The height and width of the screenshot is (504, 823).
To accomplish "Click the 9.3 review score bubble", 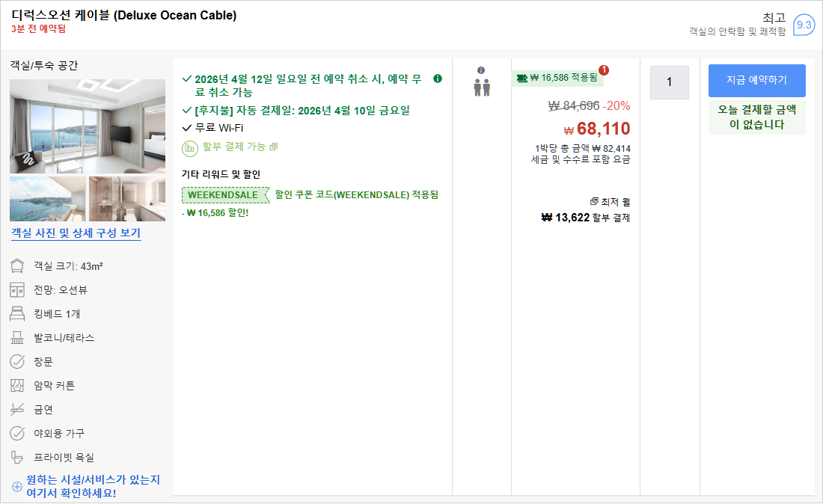I will click(x=804, y=25).
